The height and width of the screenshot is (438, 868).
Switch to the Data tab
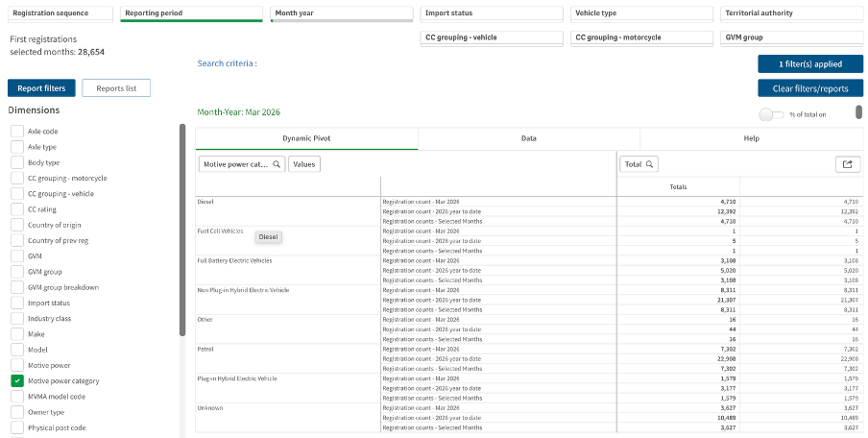[x=529, y=138]
